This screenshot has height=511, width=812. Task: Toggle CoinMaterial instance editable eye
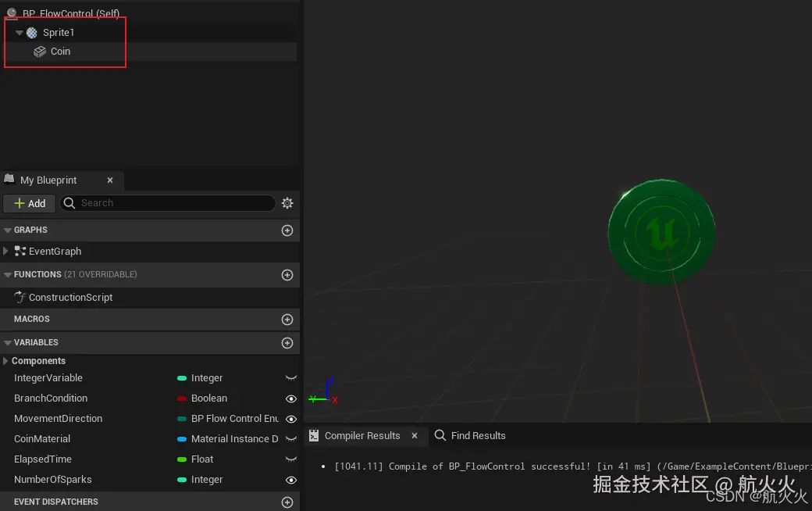pos(291,439)
